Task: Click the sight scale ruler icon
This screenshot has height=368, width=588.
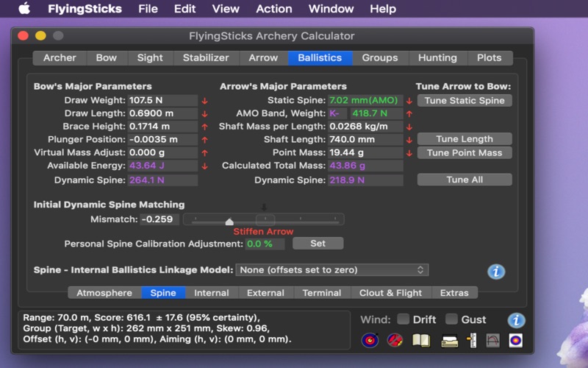Action: tap(471, 340)
